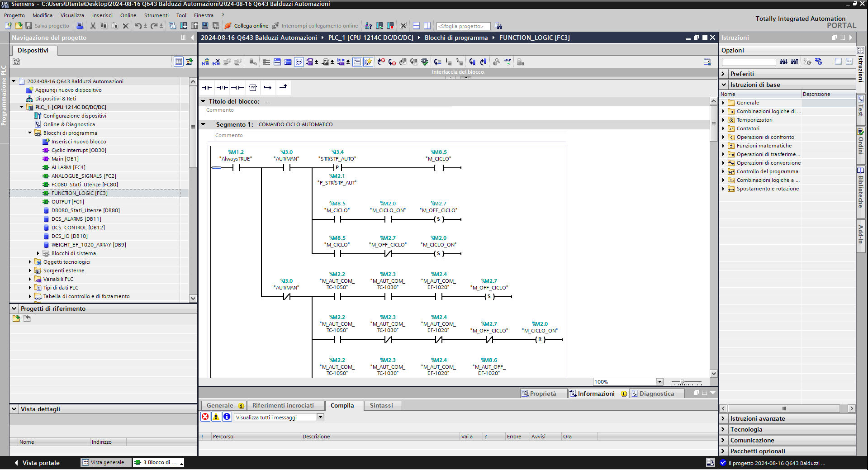Insert an output coil

(x=237, y=88)
